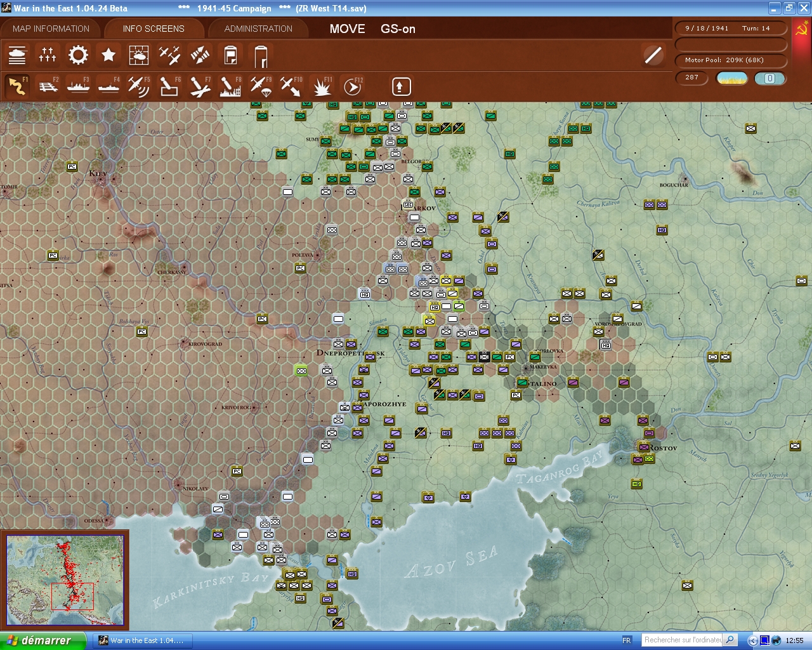This screenshot has height=650, width=812.
Task: Click the Boguchar city label
Action: [x=674, y=185]
